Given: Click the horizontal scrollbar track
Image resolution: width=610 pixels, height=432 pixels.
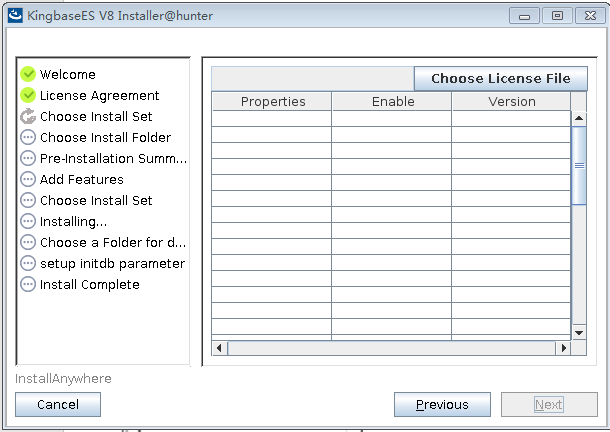Looking at the screenshot, I should coord(392,348).
